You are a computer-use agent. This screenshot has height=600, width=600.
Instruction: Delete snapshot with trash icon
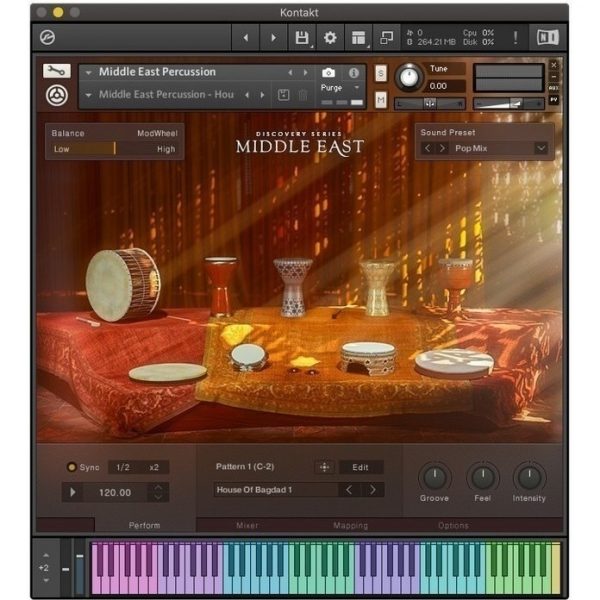tap(303, 95)
